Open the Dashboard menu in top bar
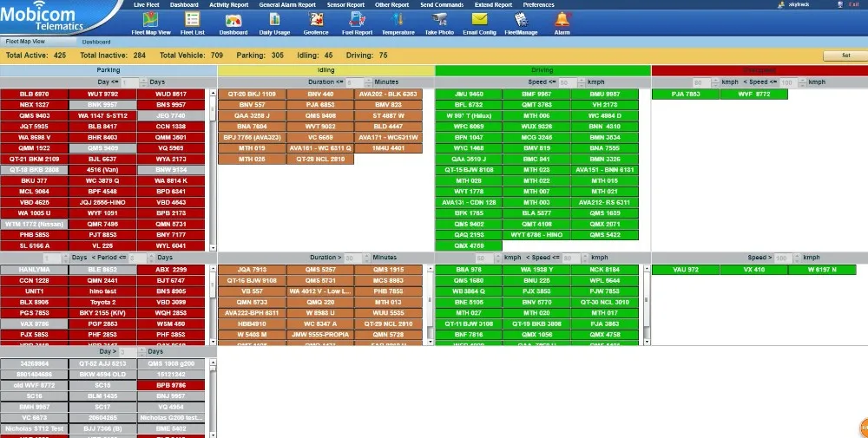Screen dimensions: 868x438 click(x=184, y=4)
